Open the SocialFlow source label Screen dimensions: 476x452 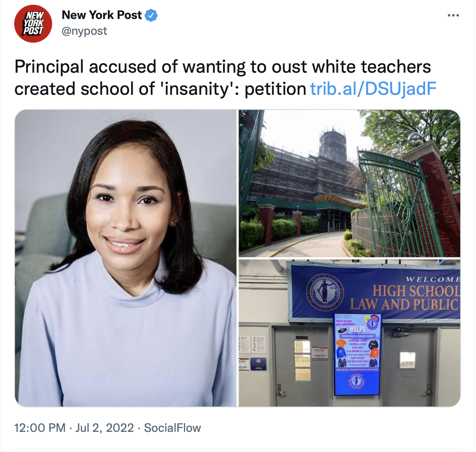coord(172,428)
